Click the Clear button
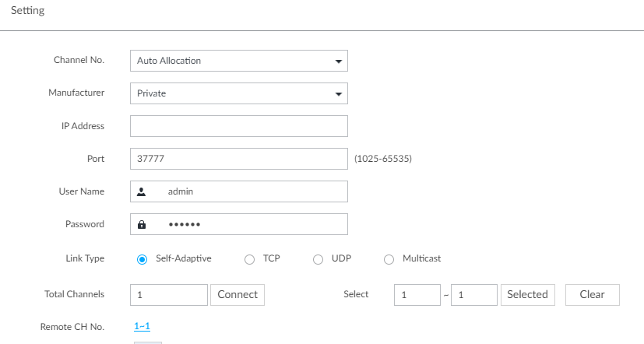 [x=593, y=295]
